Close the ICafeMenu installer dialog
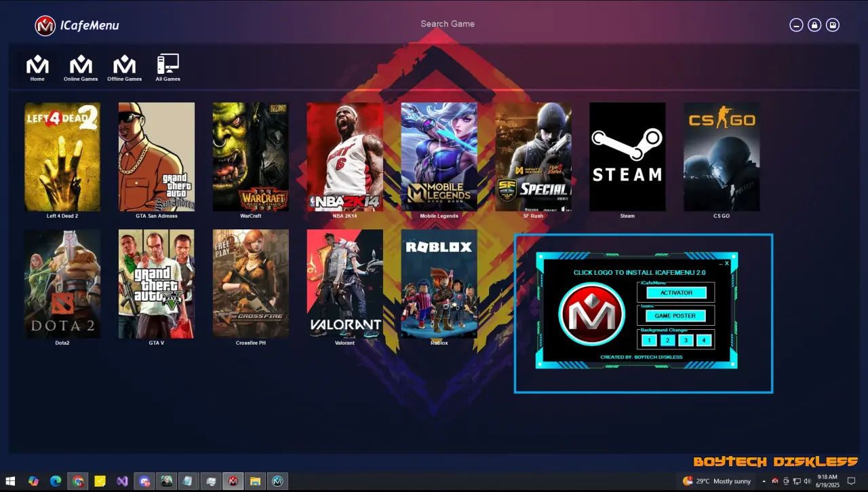The image size is (868, 492). click(727, 263)
